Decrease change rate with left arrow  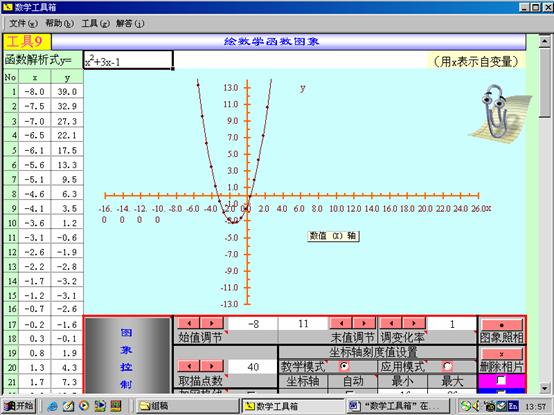(391, 323)
